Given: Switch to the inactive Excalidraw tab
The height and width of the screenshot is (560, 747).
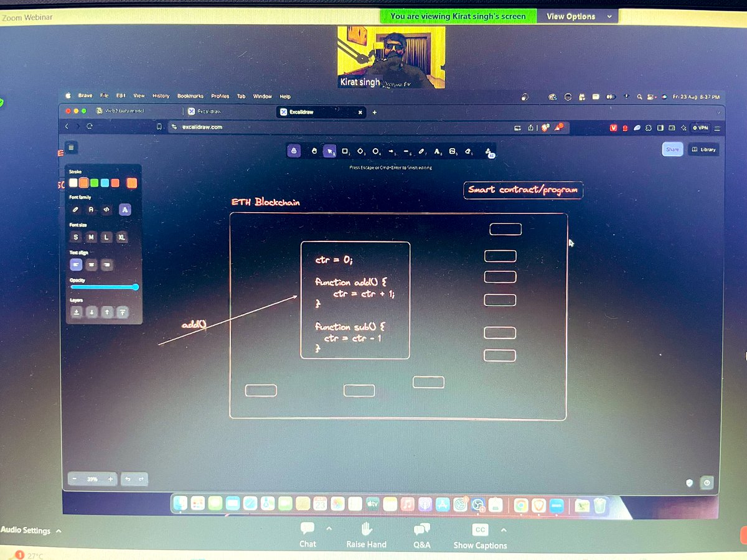Looking at the screenshot, I should tap(229, 111).
